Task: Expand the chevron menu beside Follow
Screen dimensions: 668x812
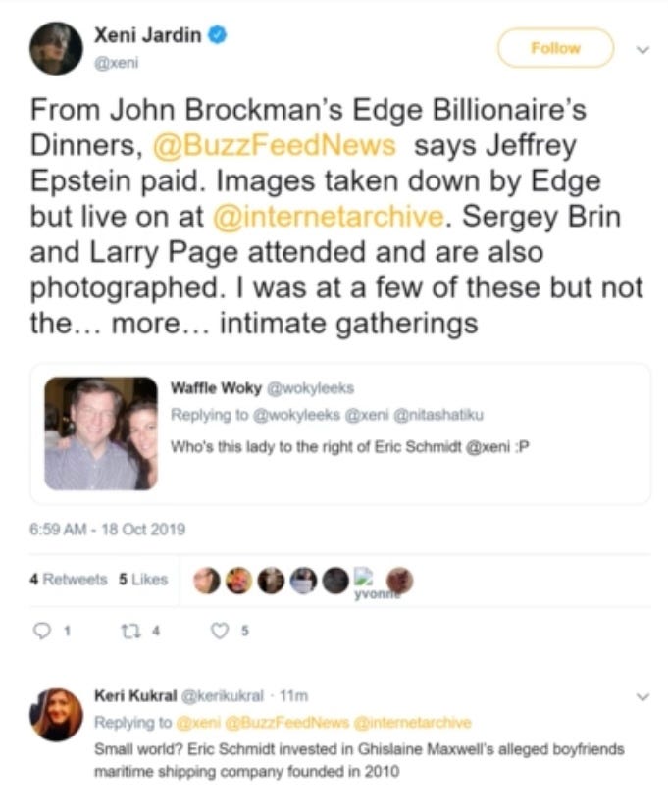Action: pyautogui.click(x=642, y=50)
